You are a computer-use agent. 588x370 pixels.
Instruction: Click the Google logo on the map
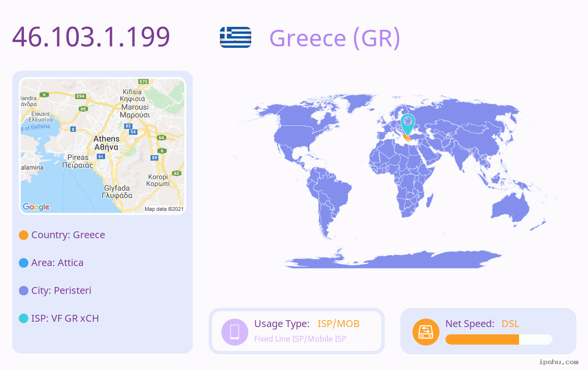(x=36, y=207)
